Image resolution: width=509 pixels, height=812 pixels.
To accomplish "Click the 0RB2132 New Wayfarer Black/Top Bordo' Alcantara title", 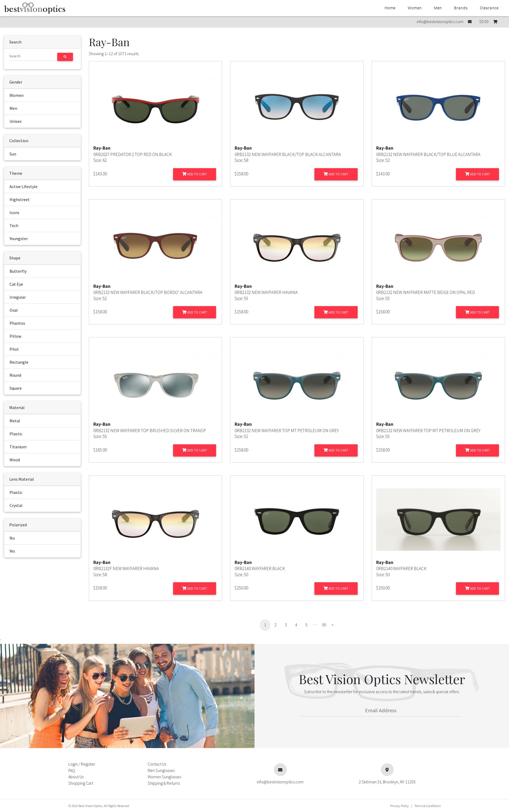I will click(x=148, y=292).
